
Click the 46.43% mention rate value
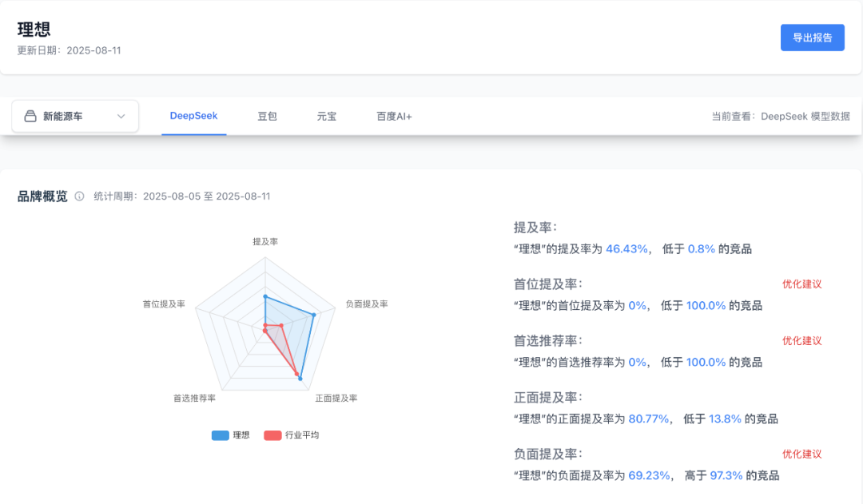pyautogui.click(x=626, y=248)
